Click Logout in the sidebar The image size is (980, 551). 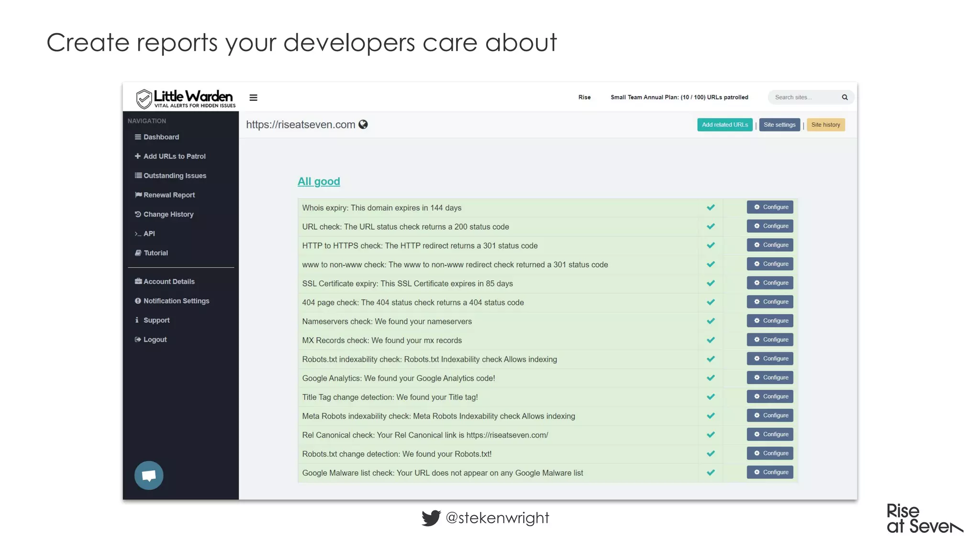[151, 340]
